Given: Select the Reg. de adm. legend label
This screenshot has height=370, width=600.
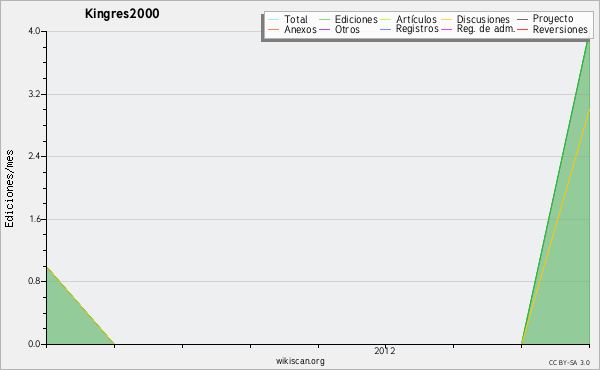Looking at the screenshot, I should tap(486, 29).
